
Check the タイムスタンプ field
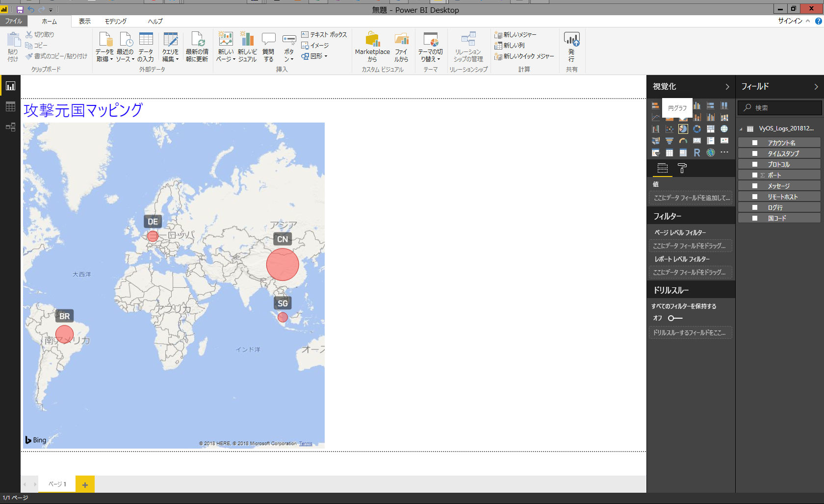(755, 153)
